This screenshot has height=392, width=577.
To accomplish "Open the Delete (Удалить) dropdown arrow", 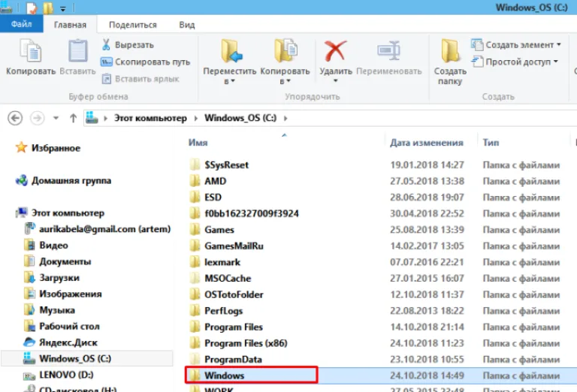I will point(336,81).
